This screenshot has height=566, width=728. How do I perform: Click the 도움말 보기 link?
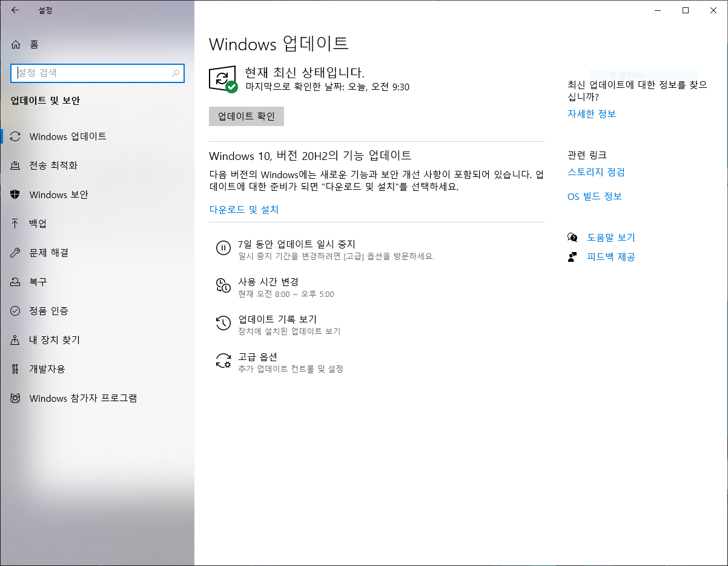[611, 238]
